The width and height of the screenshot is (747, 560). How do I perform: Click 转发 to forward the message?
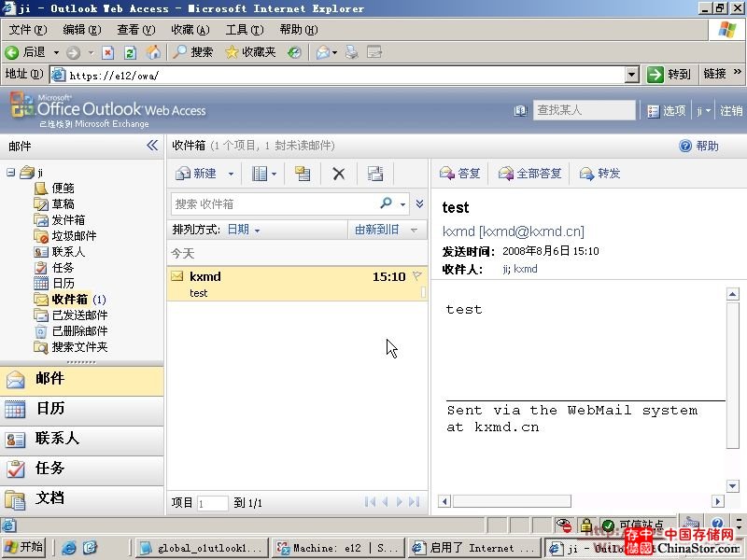point(599,174)
